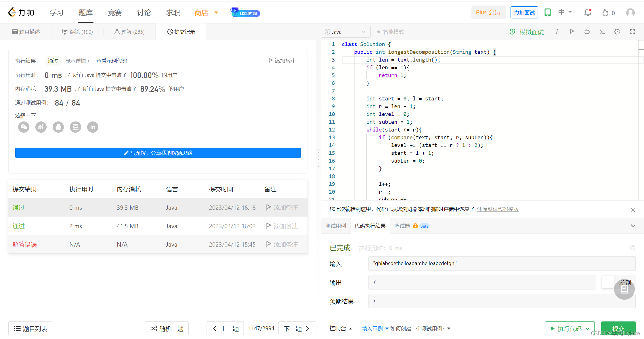This screenshot has width=644, height=339.
Task: Collapse the result panel chevron
Action: [x=633, y=226]
